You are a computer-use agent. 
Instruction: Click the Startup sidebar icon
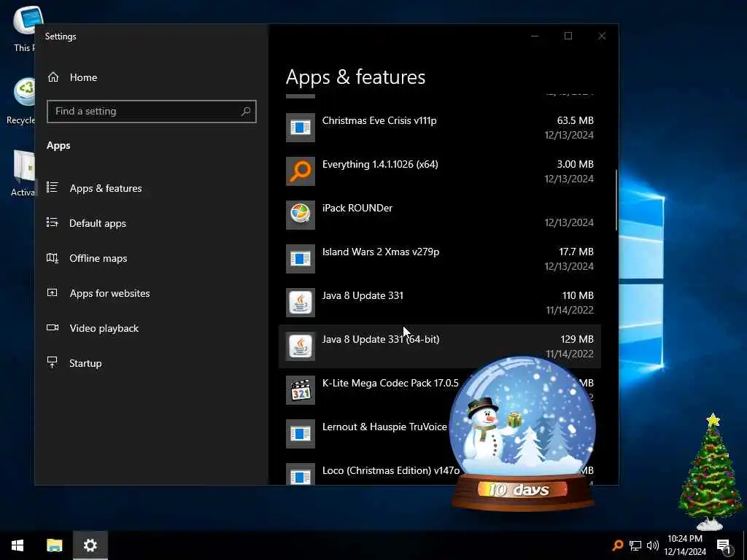click(x=53, y=362)
